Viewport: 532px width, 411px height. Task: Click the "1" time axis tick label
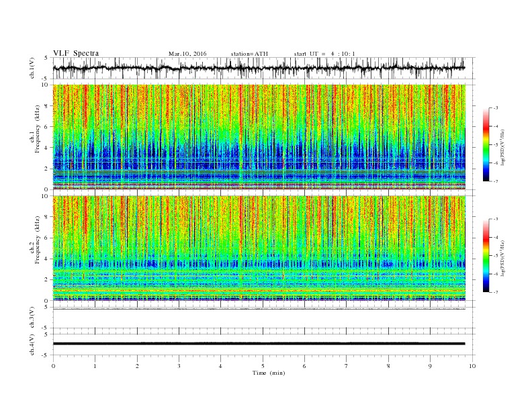click(x=95, y=366)
